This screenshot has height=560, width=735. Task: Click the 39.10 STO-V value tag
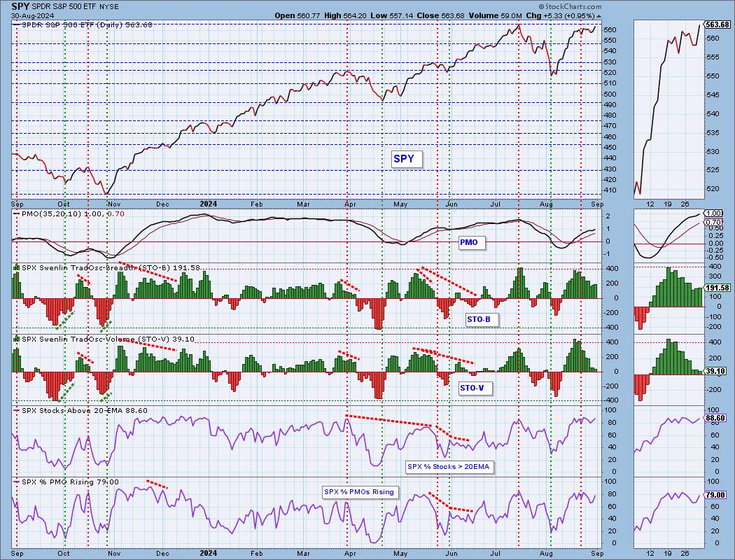(716, 371)
